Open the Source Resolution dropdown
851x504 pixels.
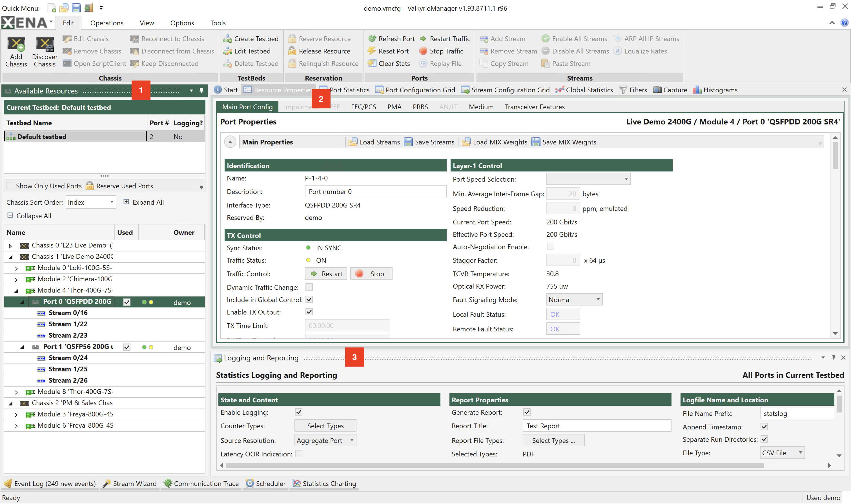(325, 440)
